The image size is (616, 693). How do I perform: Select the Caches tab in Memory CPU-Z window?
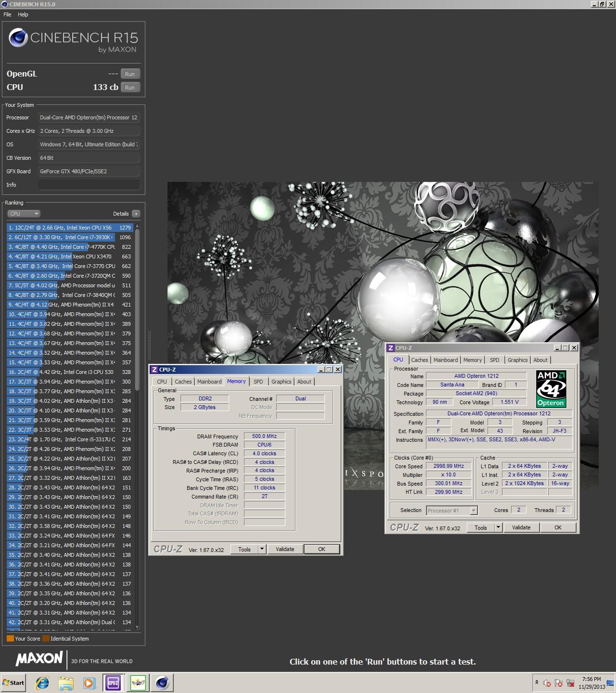[183, 382]
